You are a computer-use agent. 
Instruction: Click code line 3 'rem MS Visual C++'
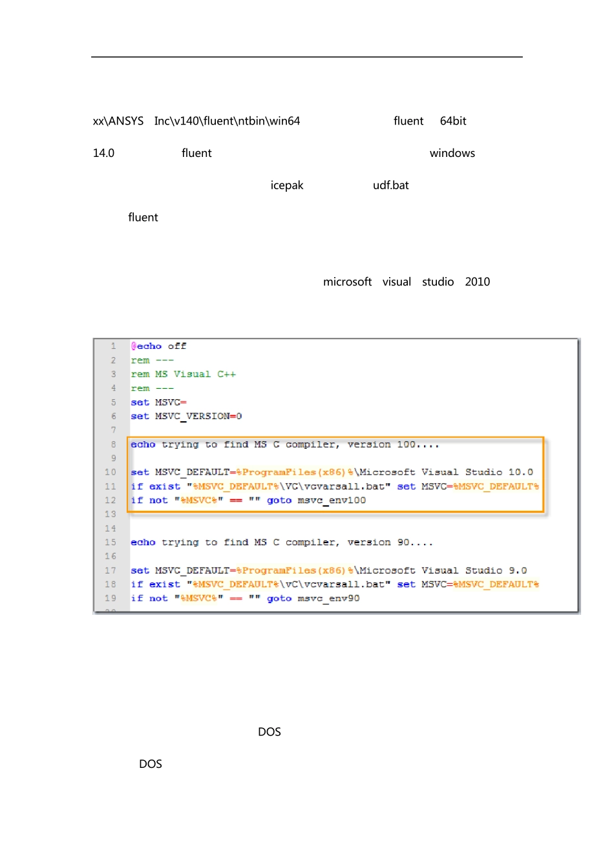(183, 374)
